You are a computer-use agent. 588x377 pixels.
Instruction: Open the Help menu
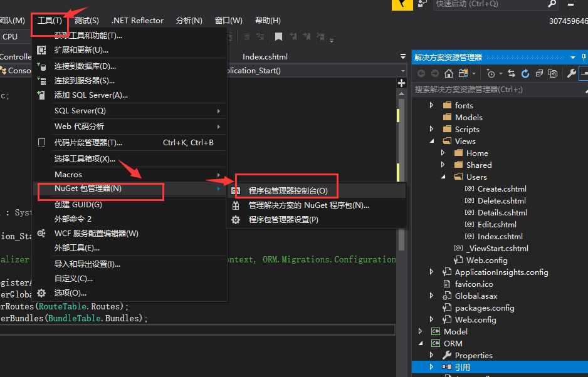click(268, 20)
